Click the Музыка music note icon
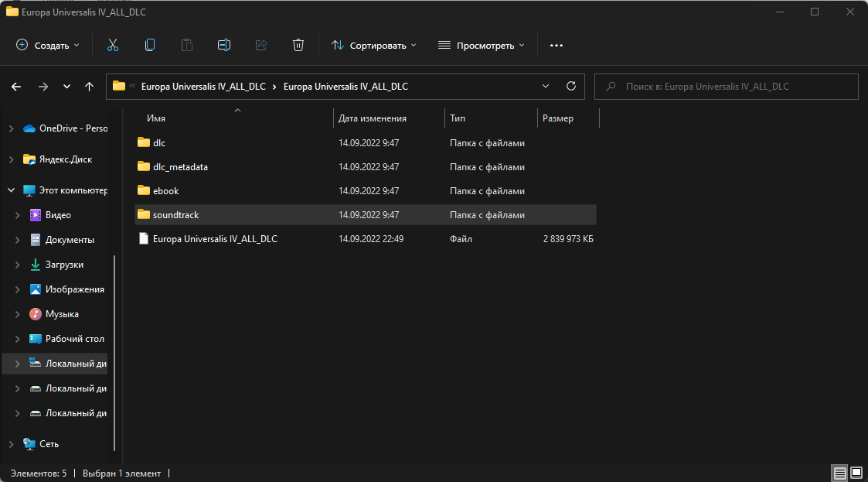This screenshot has height=482, width=868. tap(36, 314)
